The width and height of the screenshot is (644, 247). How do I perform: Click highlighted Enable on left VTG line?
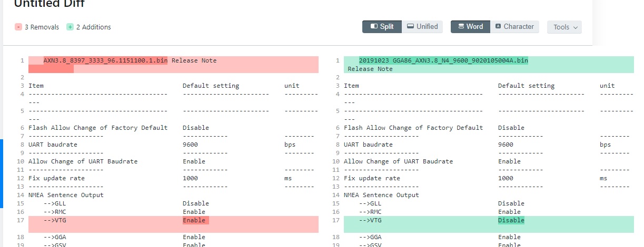195,220
